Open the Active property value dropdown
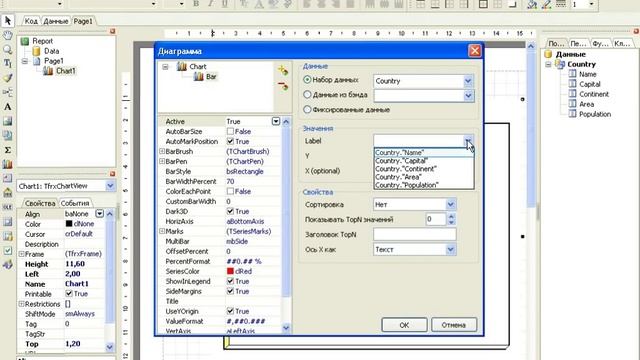Image resolution: width=640 pixels, height=360 pixels. [276, 121]
